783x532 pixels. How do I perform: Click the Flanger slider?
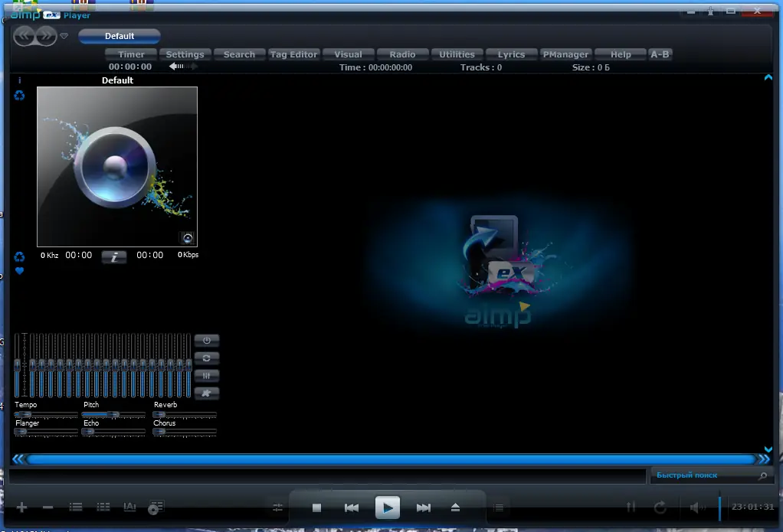point(46,432)
